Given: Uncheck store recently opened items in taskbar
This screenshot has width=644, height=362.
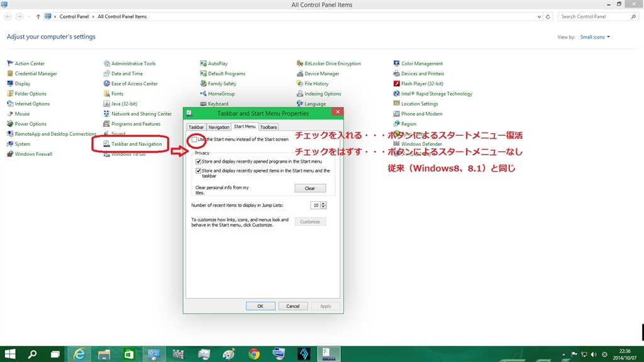Looking at the screenshot, I should [x=198, y=171].
